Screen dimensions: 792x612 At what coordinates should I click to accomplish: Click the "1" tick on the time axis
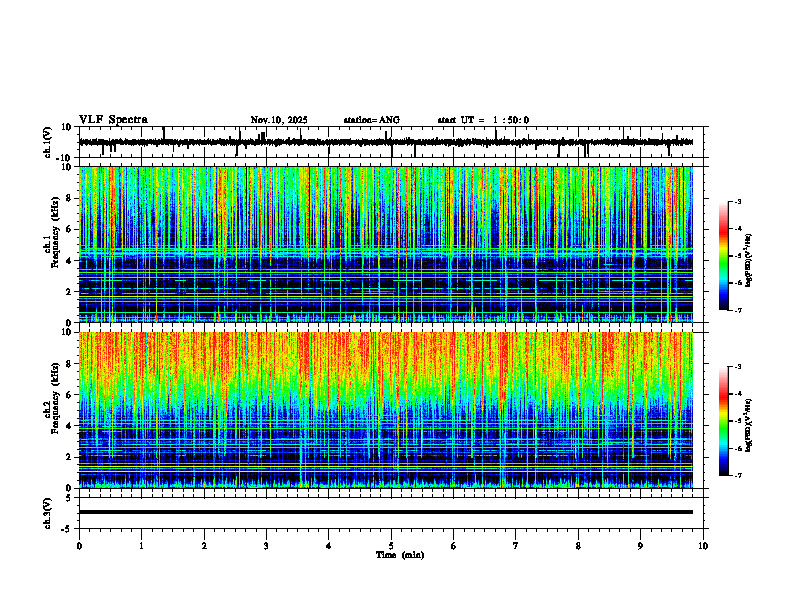click(x=141, y=546)
